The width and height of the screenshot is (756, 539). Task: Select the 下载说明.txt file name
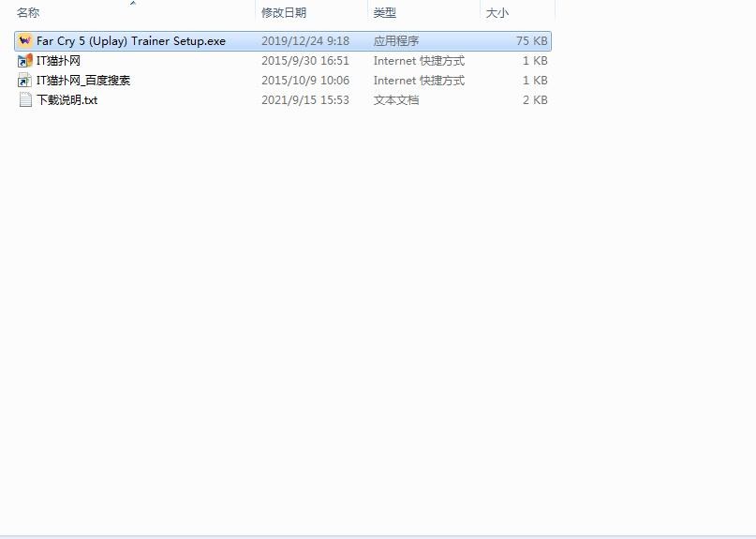click(67, 100)
